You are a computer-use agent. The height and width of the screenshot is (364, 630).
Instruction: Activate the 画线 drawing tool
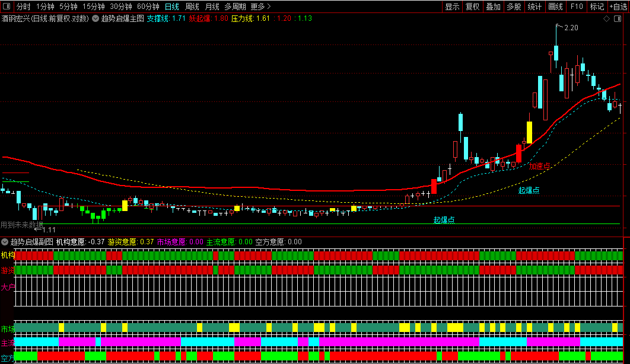556,7
